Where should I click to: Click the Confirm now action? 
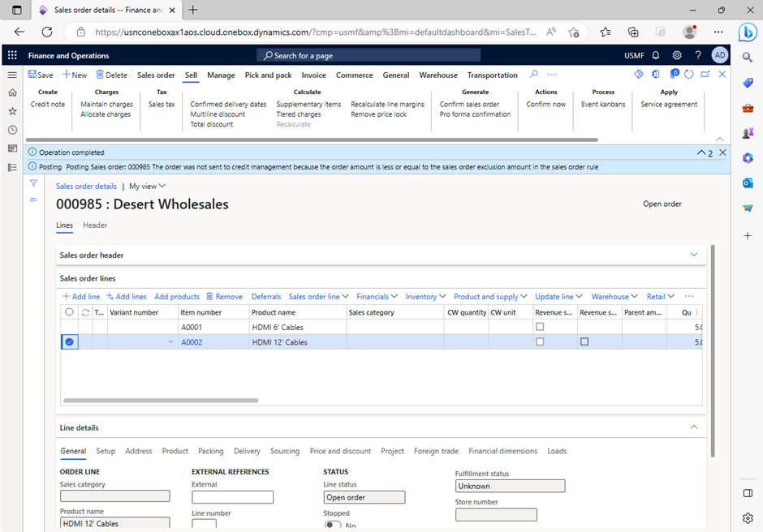click(545, 104)
